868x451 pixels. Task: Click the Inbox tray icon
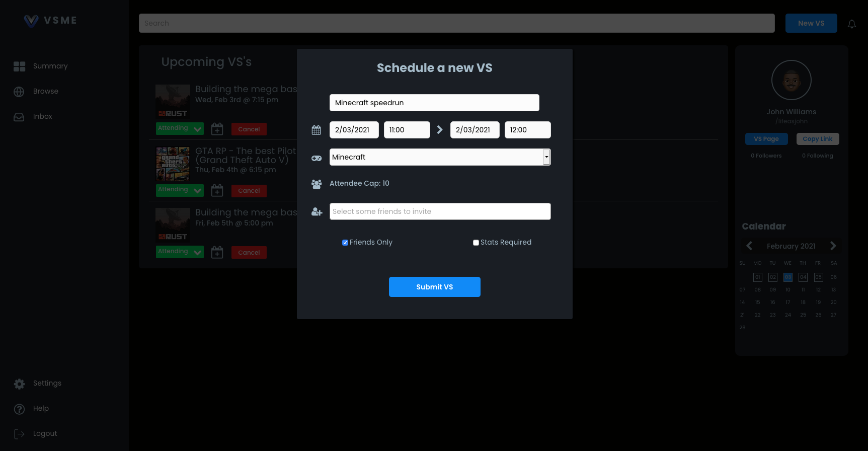pos(19,117)
